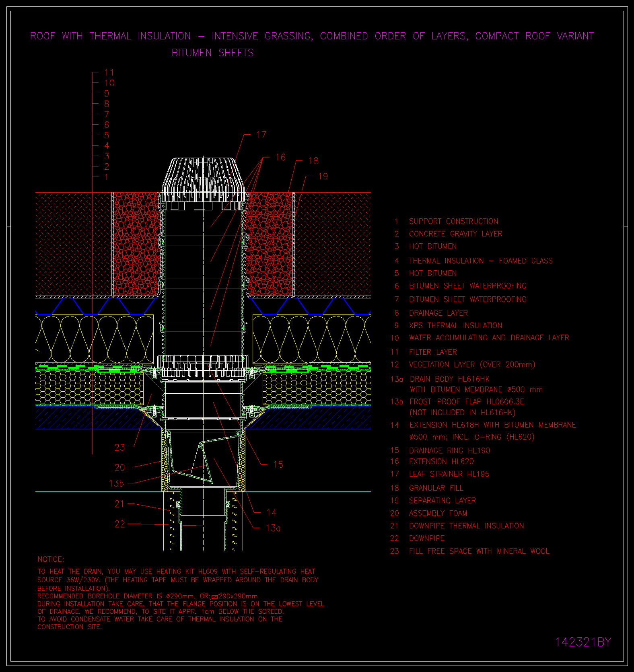Click 'WATER ACCUMULATING AND DRAINAGE LAYER' text
The height and width of the screenshot is (672, 634).
click(489, 338)
